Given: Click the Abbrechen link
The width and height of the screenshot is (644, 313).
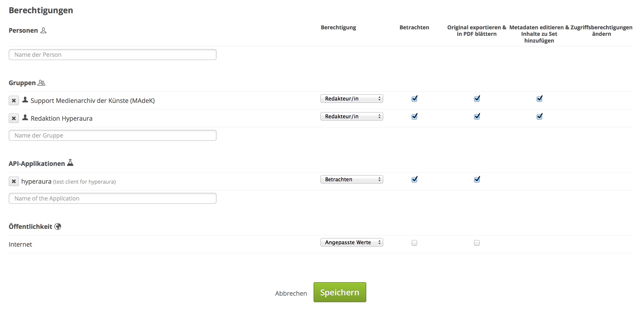Looking at the screenshot, I should tap(291, 293).
